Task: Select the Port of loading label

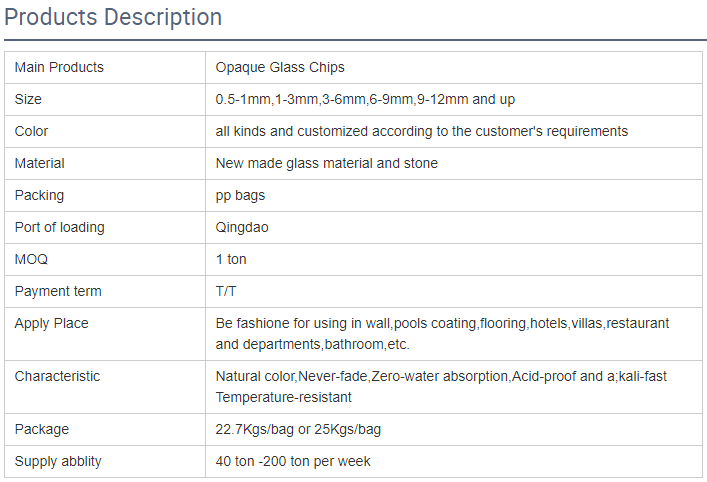Action: (x=60, y=228)
